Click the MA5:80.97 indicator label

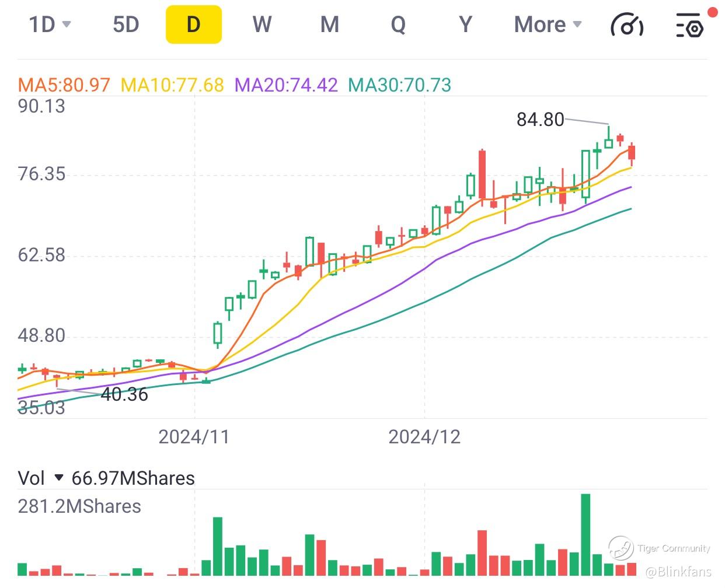point(64,85)
